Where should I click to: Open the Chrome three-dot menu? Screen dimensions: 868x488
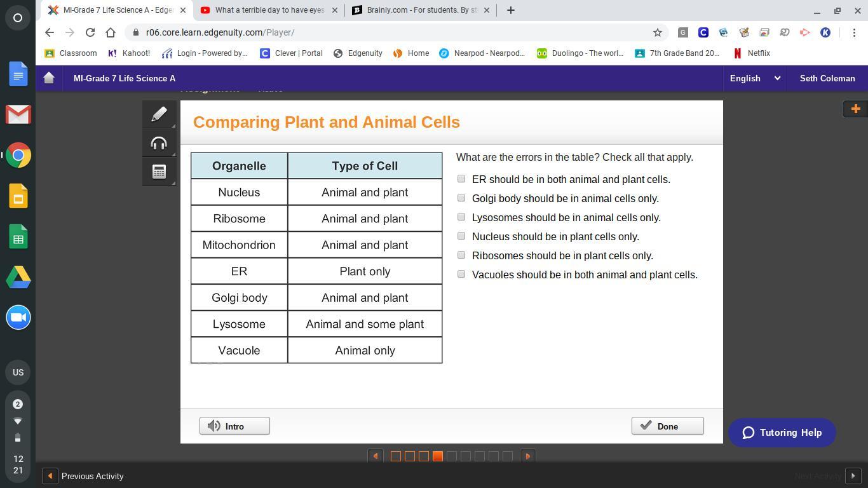(853, 32)
